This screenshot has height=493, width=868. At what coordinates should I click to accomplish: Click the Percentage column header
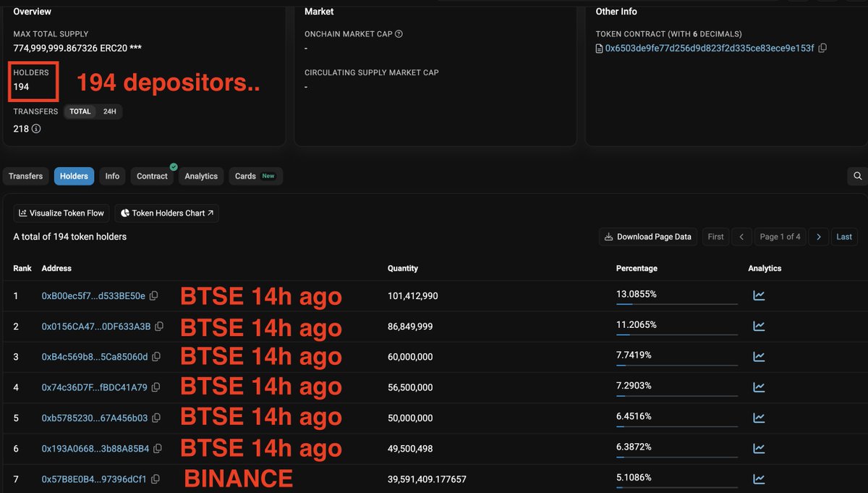coord(637,268)
